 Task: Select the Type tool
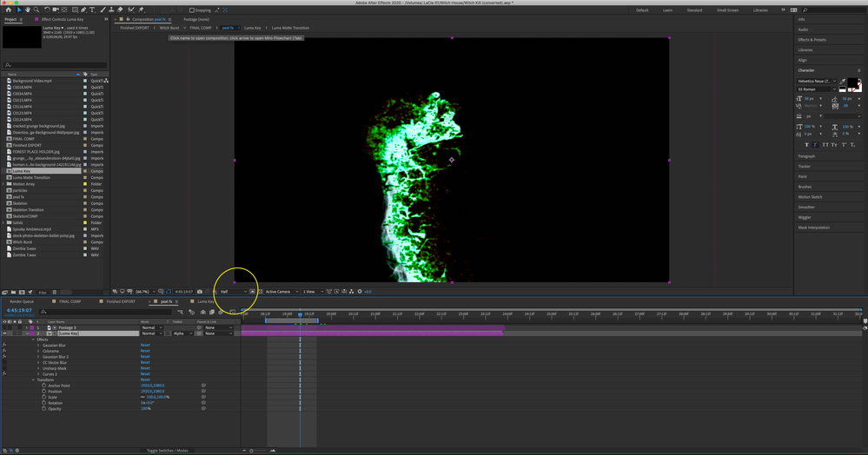point(92,10)
